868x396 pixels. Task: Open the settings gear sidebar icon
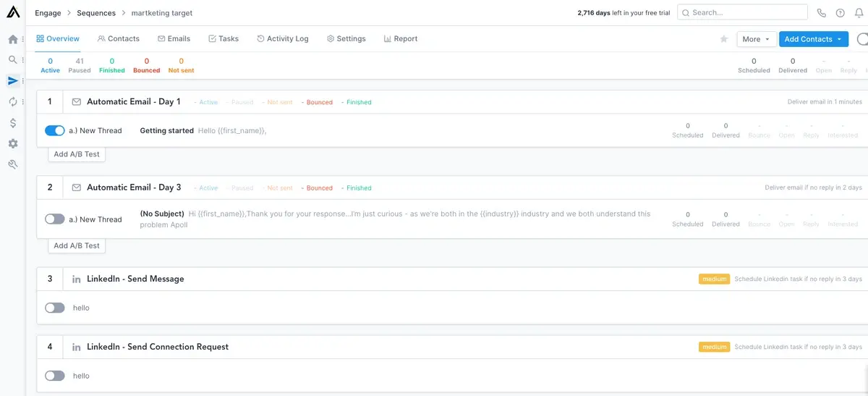pos(13,144)
